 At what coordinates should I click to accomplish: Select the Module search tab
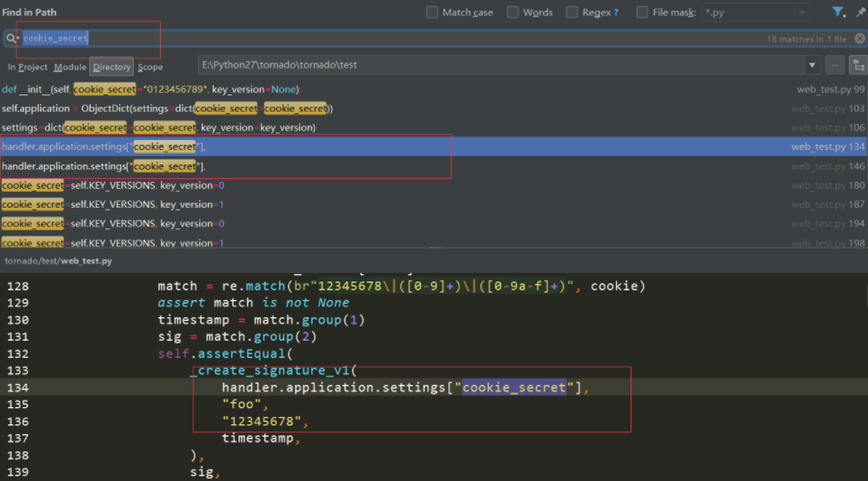click(70, 67)
